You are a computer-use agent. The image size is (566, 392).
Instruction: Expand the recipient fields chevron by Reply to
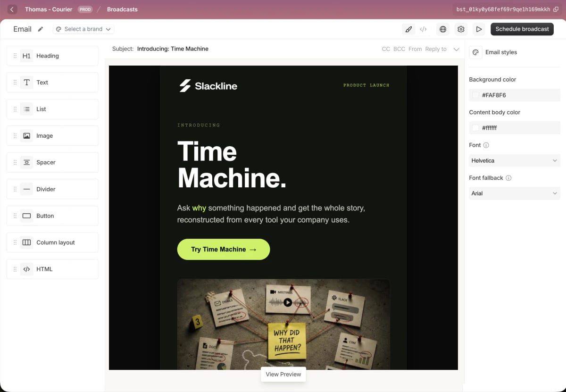456,49
